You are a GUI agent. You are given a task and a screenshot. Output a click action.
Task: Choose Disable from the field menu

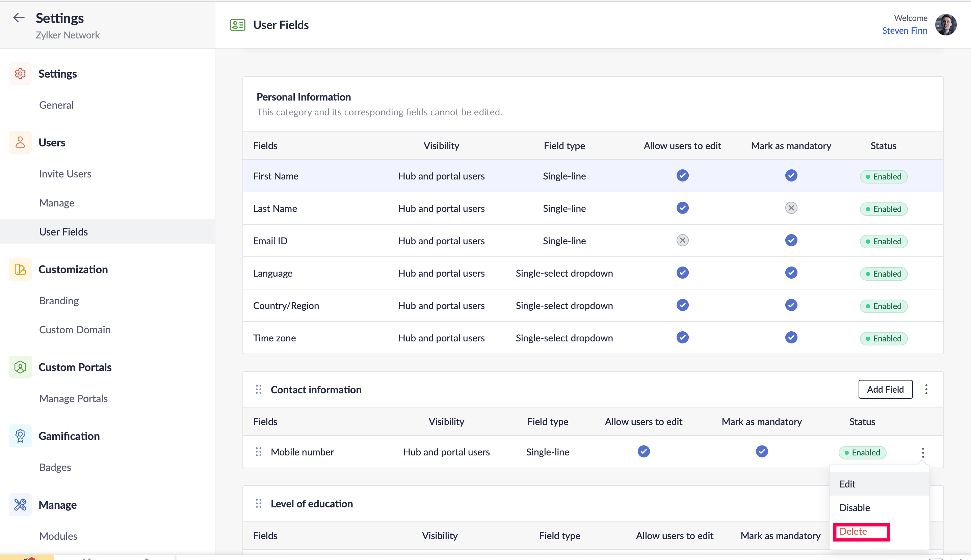point(855,508)
